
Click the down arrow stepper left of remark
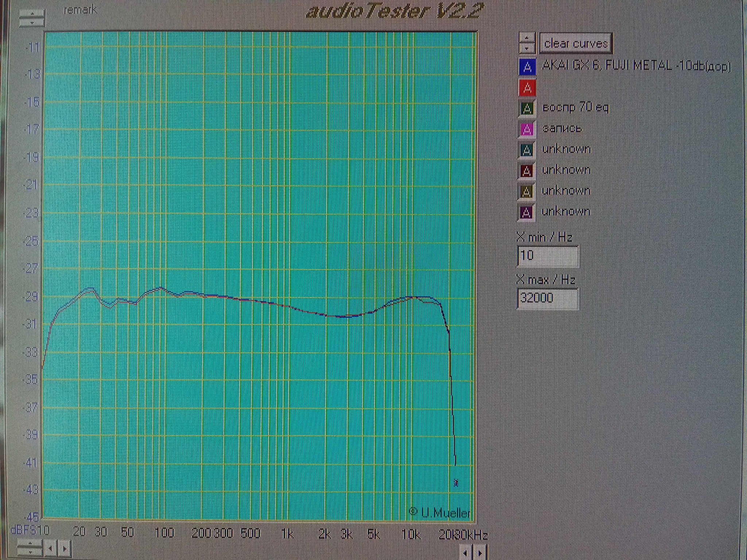[x=32, y=22]
